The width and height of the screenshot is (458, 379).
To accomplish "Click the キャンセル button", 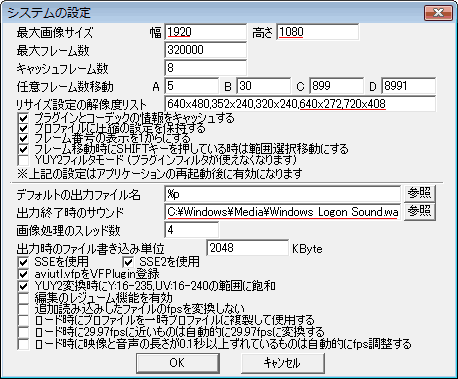I will point(283,363).
